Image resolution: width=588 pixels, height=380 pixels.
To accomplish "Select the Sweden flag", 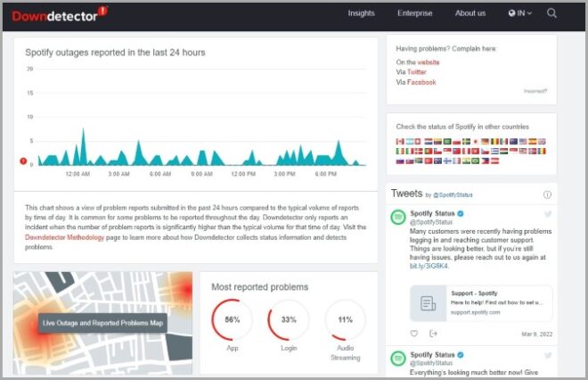I will point(466,142).
